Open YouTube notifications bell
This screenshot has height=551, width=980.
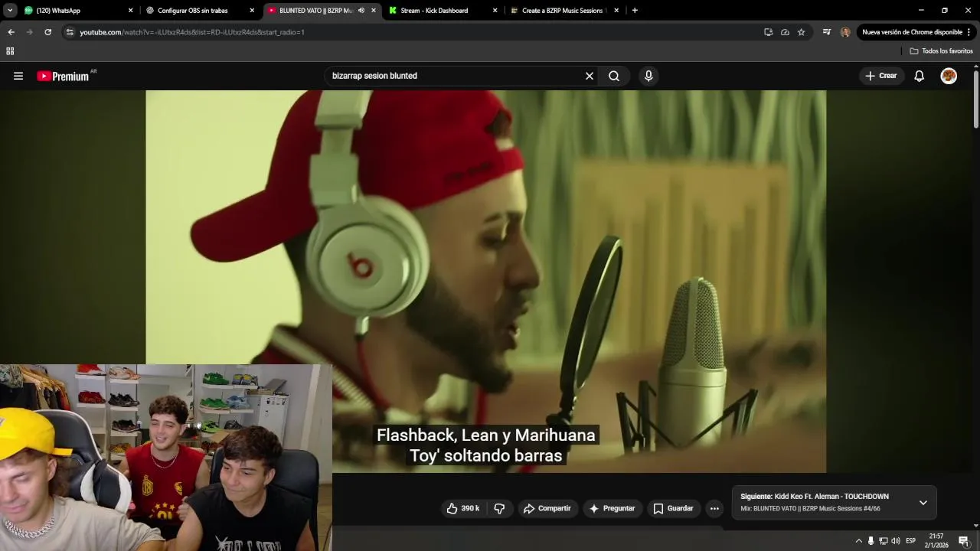(x=919, y=76)
